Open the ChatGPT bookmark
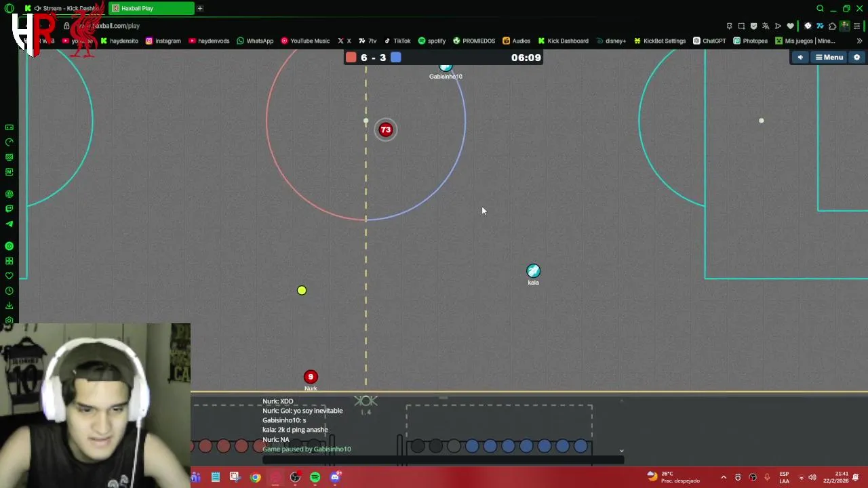The width and height of the screenshot is (868, 488). 709,41
